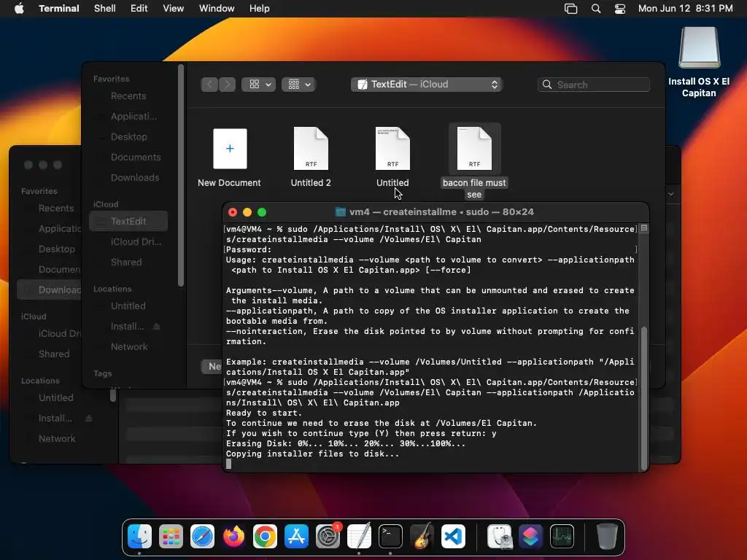Image resolution: width=747 pixels, height=560 pixels.
Task: Select Downloads in the front dialog sidebar
Action: pyautogui.click(x=128, y=178)
